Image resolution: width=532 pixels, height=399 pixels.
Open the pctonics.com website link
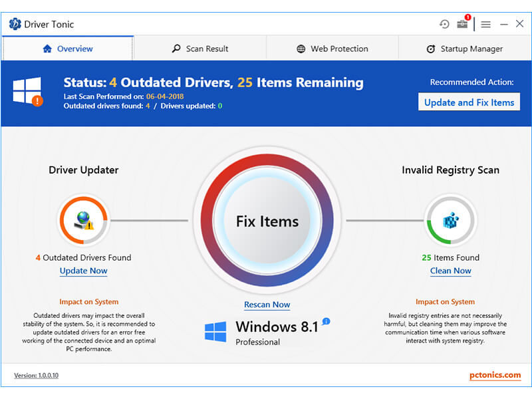coord(495,375)
